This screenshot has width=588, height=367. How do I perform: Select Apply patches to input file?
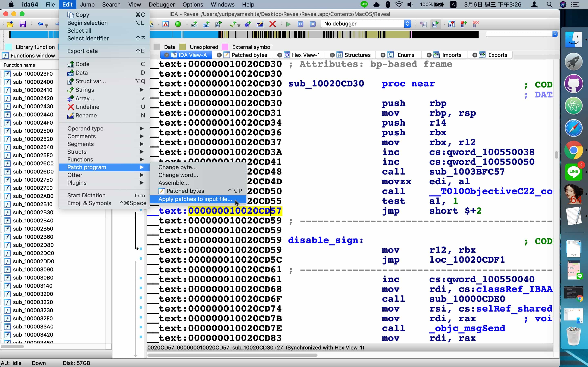195,199
